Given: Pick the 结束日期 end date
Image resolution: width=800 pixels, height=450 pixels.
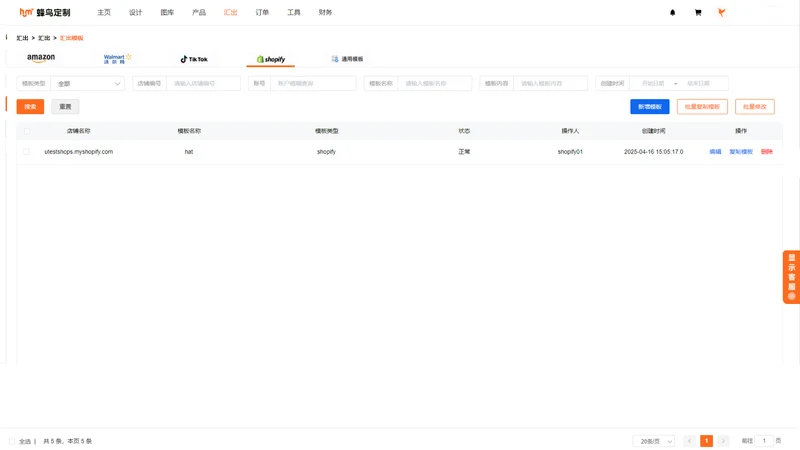Looking at the screenshot, I should [x=698, y=83].
